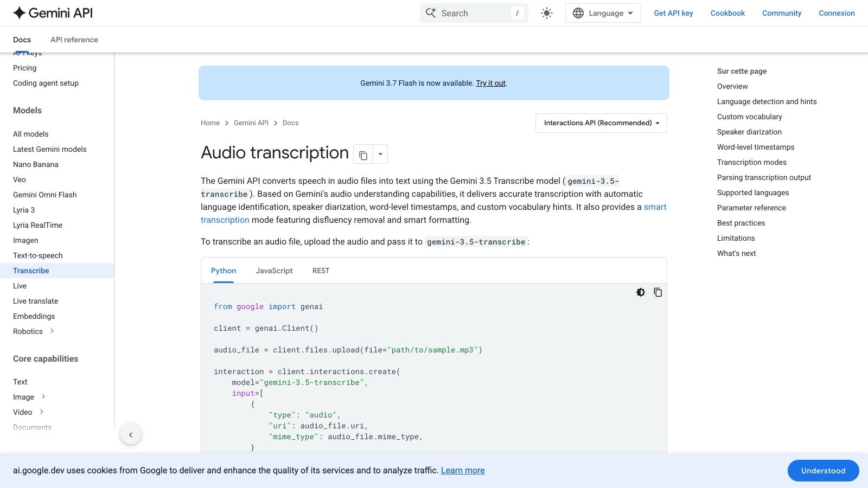The width and height of the screenshot is (868, 488).
Task: Copy the code sample with clipboard icon
Action: [x=658, y=292]
